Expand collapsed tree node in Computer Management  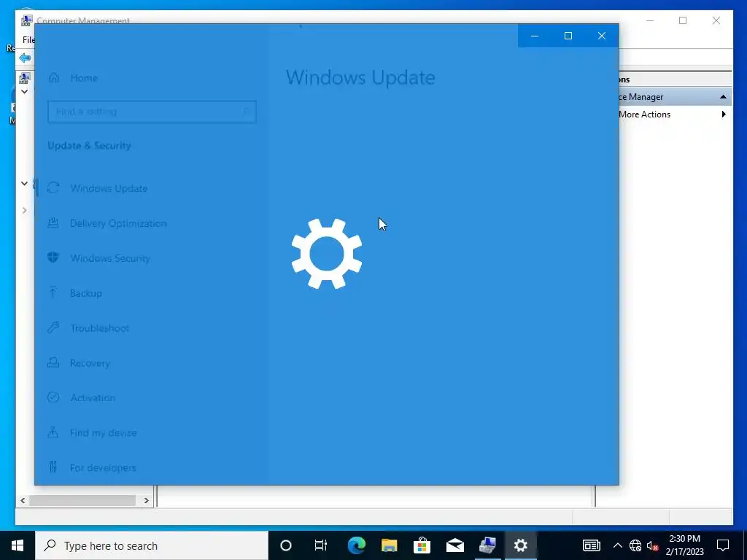tap(24, 211)
